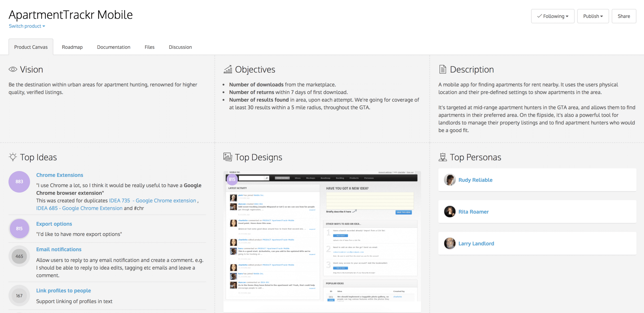The width and height of the screenshot is (644, 313).
Task: Open the Email notifications idea
Action: (59, 249)
